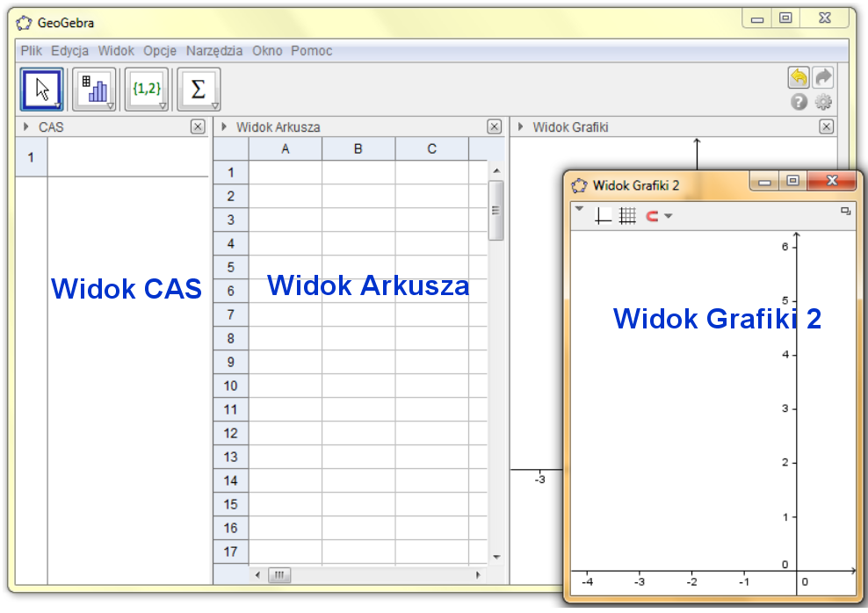
Task: Open point capturing dropdown arrow
Action: coord(669,216)
